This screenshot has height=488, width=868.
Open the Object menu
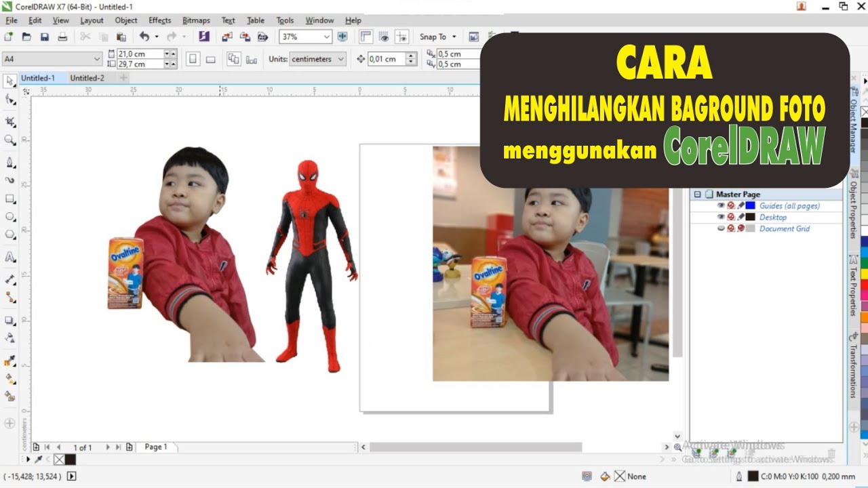tap(126, 20)
